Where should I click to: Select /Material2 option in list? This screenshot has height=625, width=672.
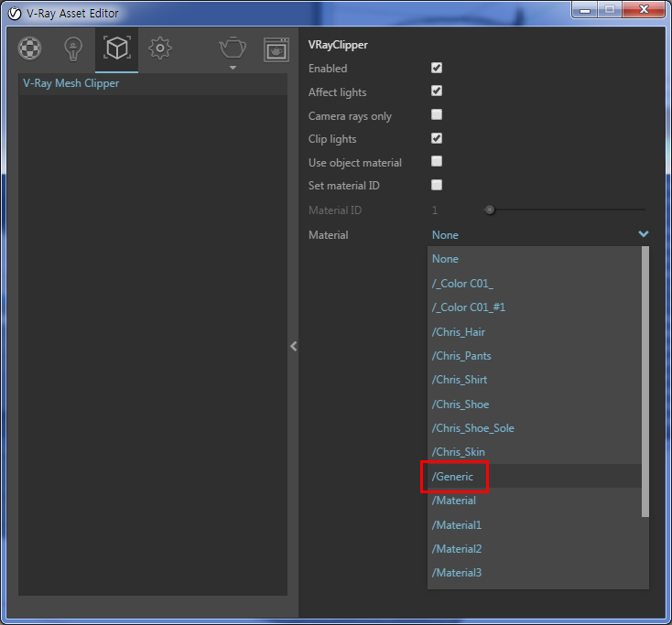[x=534, y=549]
